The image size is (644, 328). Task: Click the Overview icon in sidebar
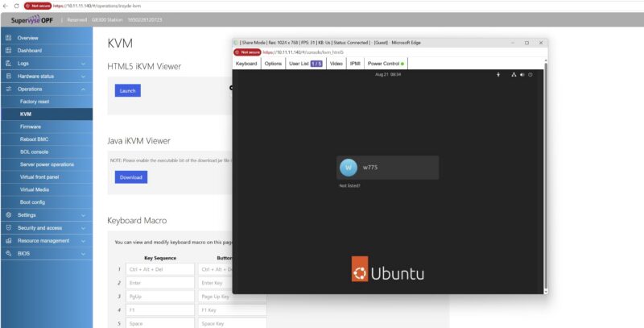[8, 38]
